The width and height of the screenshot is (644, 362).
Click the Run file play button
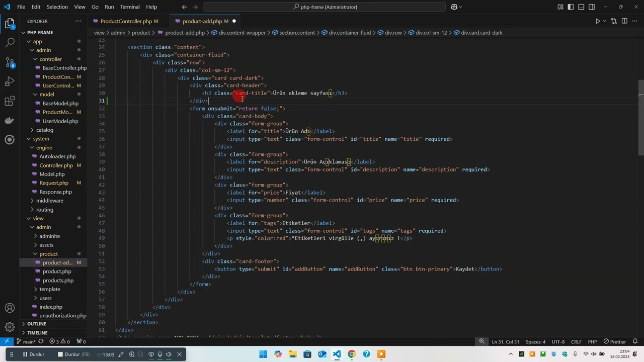[x=597, y=21]
